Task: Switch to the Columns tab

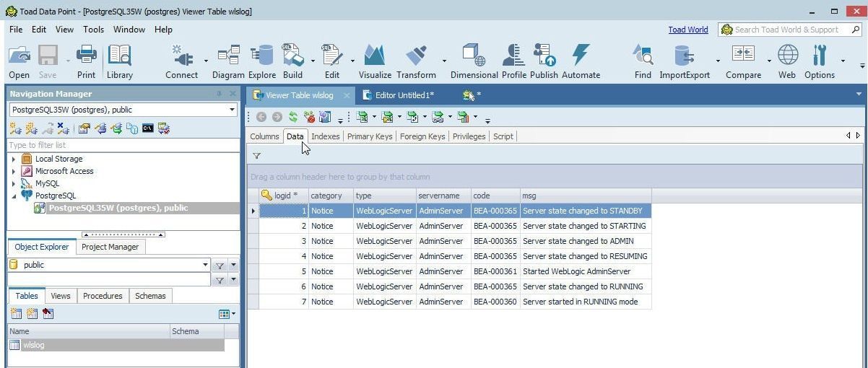Action: pos(264,136)
